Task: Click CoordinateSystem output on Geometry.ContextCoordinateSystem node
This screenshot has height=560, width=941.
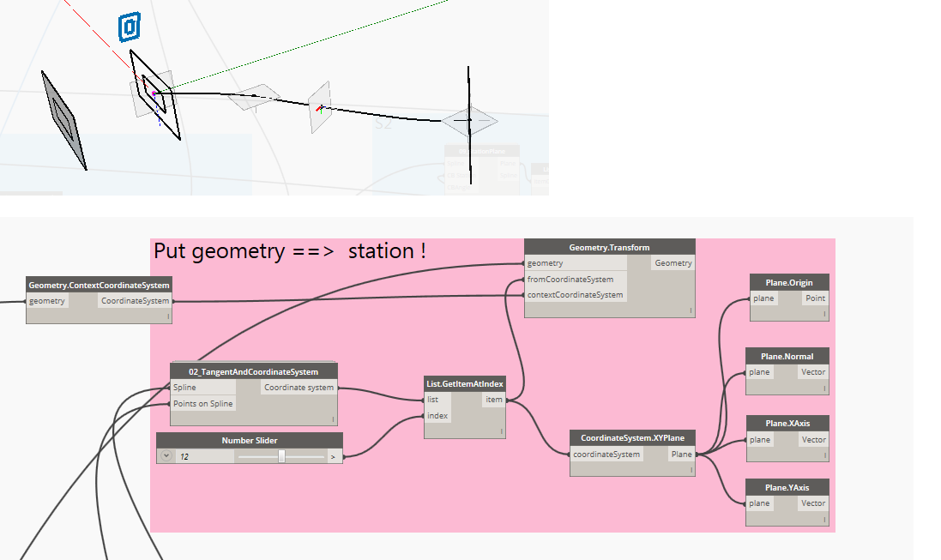Action: [135, 301]
